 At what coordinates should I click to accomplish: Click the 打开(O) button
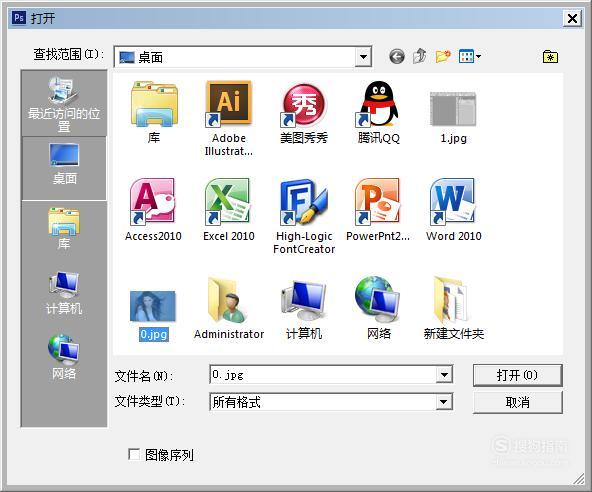517,375
